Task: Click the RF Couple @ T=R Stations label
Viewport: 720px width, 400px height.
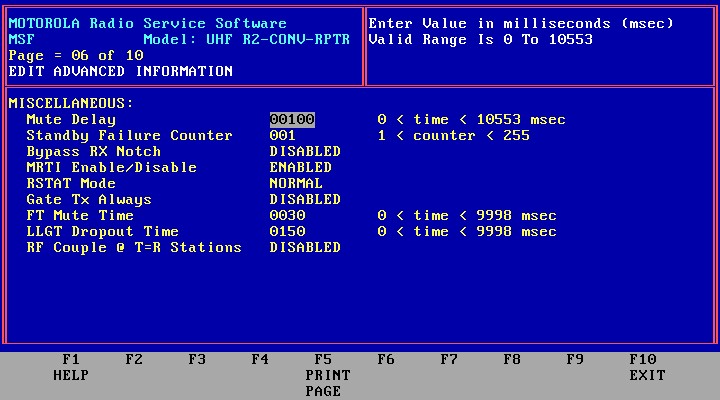Action: click(134, 248)
